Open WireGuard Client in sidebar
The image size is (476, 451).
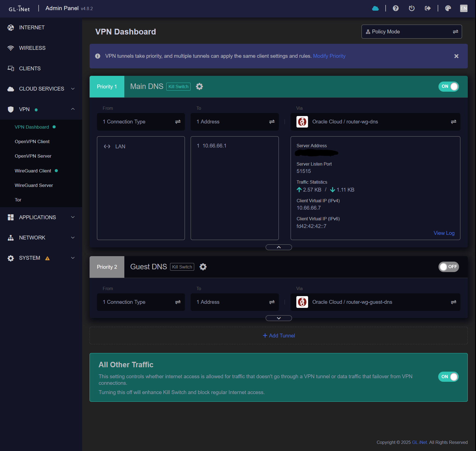[x=33, y=171]
